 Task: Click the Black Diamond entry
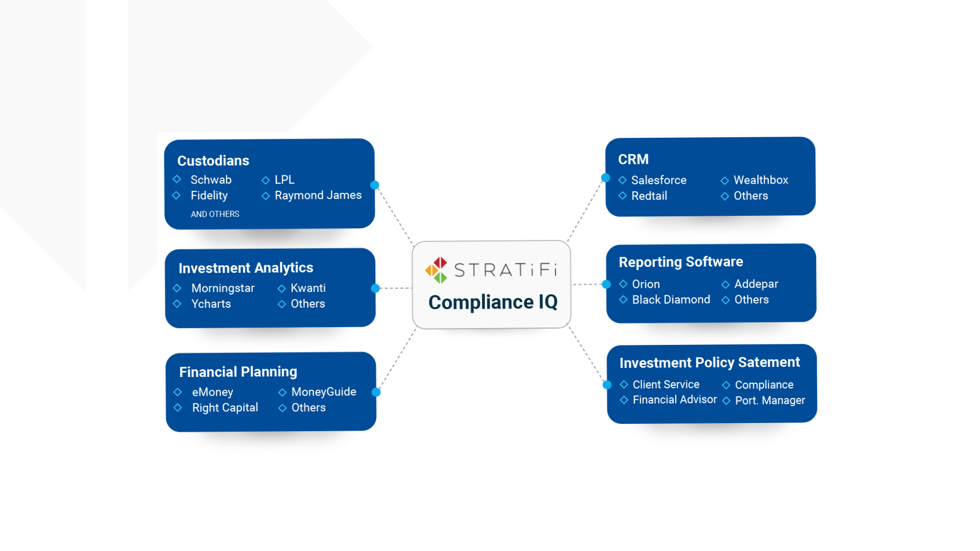[671, 299]
